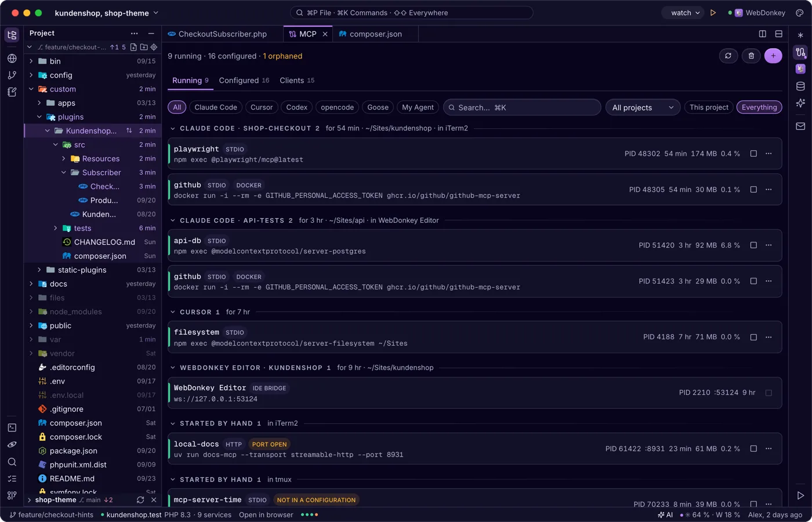Split editor vertically with the columns icon
Screen dimensions: 812x522
[x=763, y=34]
